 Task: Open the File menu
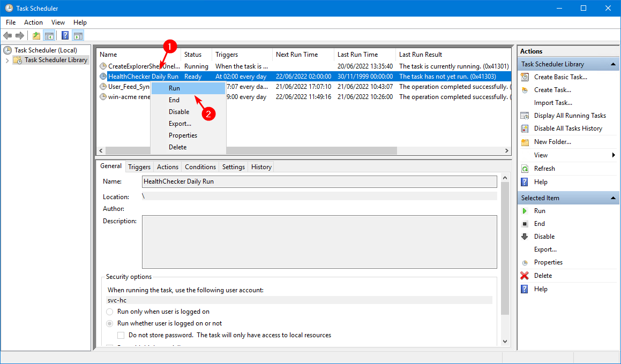pyautogui.click(x=11, y=22)
